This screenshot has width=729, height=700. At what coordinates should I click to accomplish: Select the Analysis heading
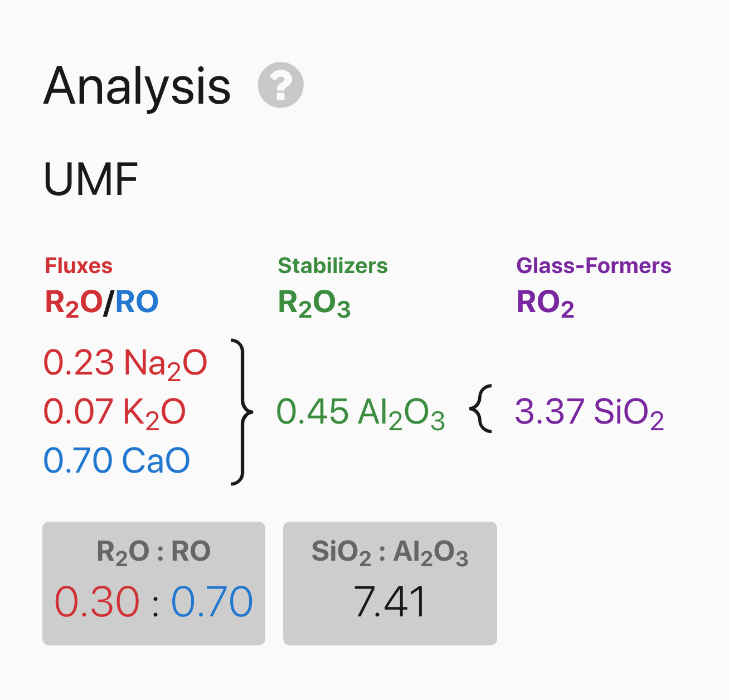(137, 86)
